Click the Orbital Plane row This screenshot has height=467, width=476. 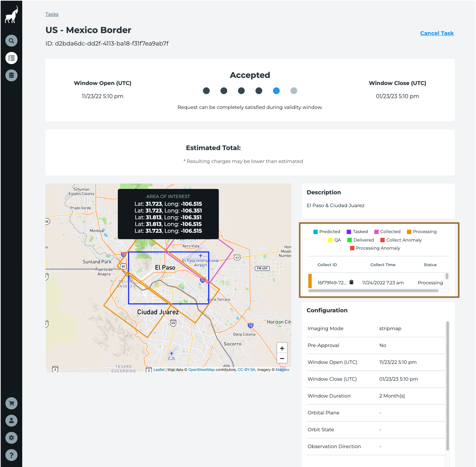[x=376, y=413]
